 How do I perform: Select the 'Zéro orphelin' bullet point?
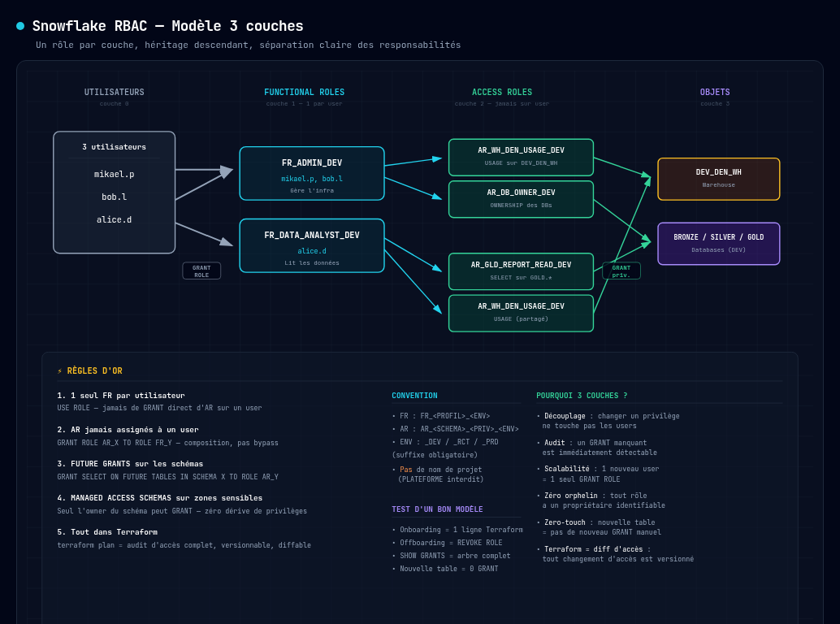pyautogui.click(x=601, y=500)
